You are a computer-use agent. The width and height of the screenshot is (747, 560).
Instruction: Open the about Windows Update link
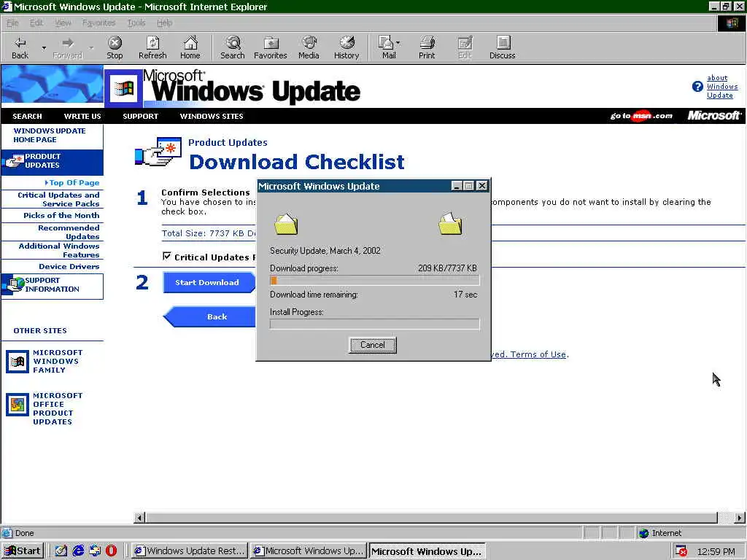pyautogui.click(x=721, y=87)
